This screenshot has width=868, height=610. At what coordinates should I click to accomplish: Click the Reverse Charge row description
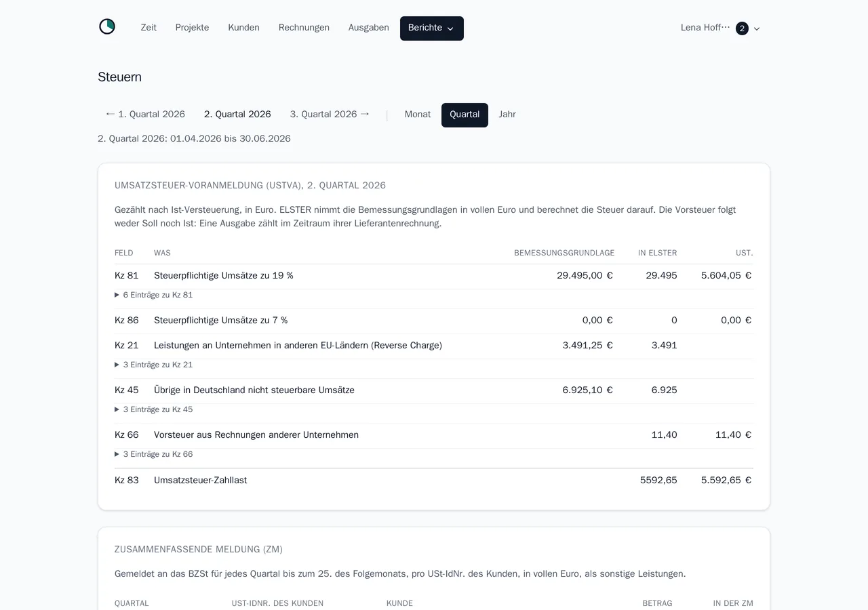click(x=298, y=346)
